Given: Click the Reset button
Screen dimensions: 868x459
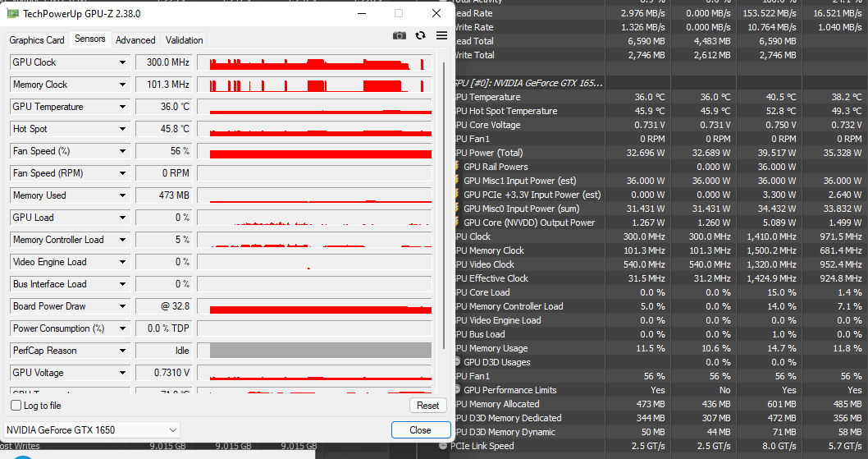Looking at the screenshot, I should coord(428,406).
